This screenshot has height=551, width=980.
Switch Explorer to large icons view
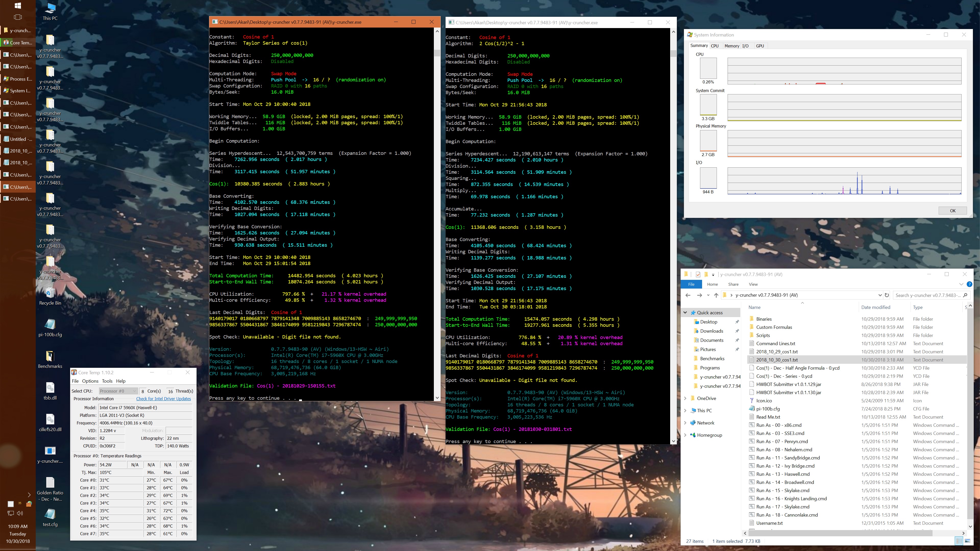click(x=967, y=541)
